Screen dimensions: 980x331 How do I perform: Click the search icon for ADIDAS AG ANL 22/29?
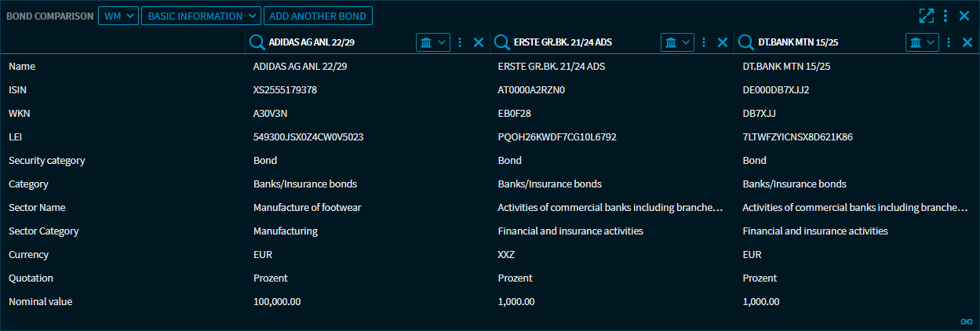(x=256, y=42)
